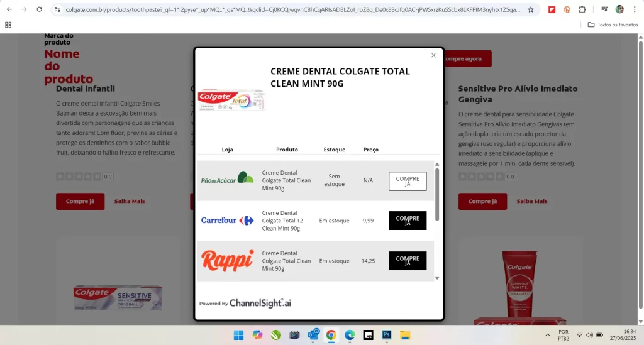Click the ChannelSight.ai logo link

[x=260, y=303]
